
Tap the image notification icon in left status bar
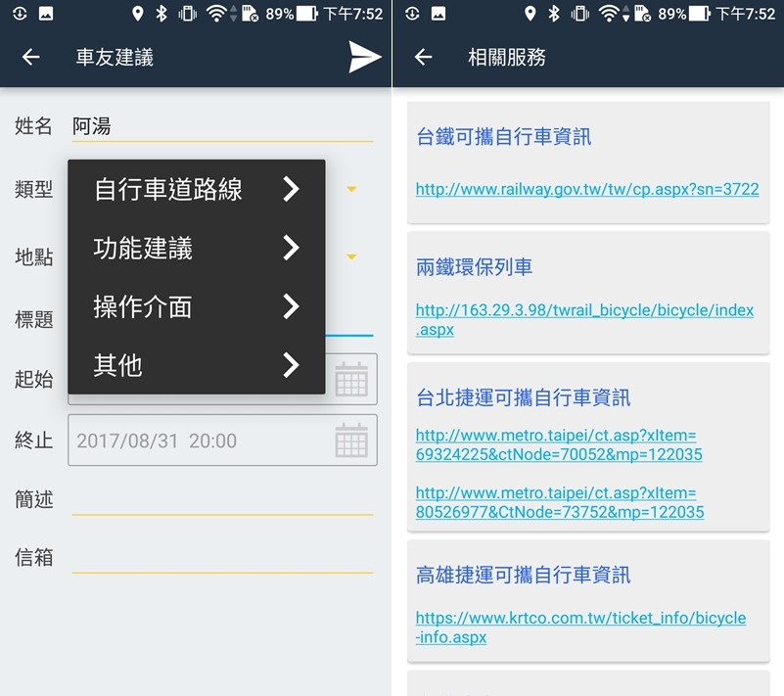(46, 14)
